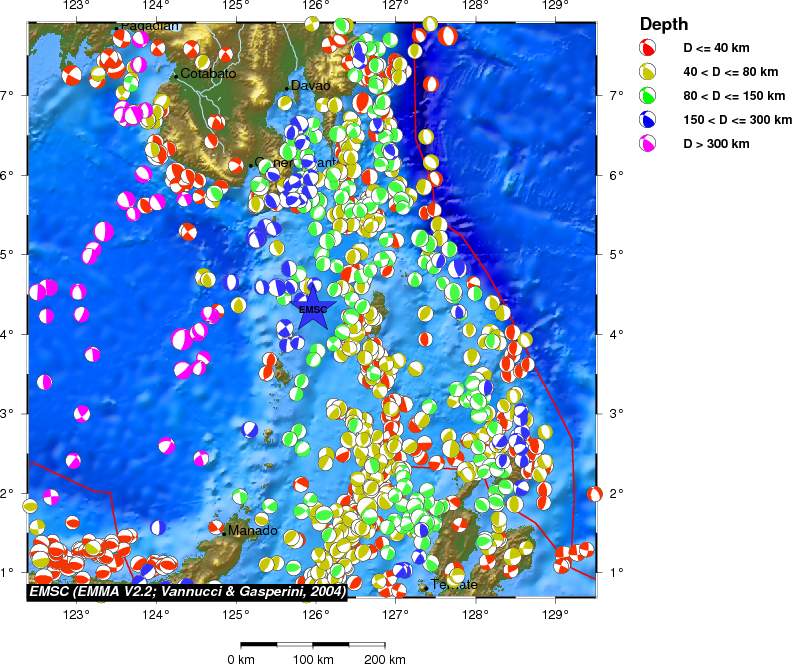Pick the magenta D > 300 km legend symbol
Viewport: 792px width, 664px height.
pos(649,144)
